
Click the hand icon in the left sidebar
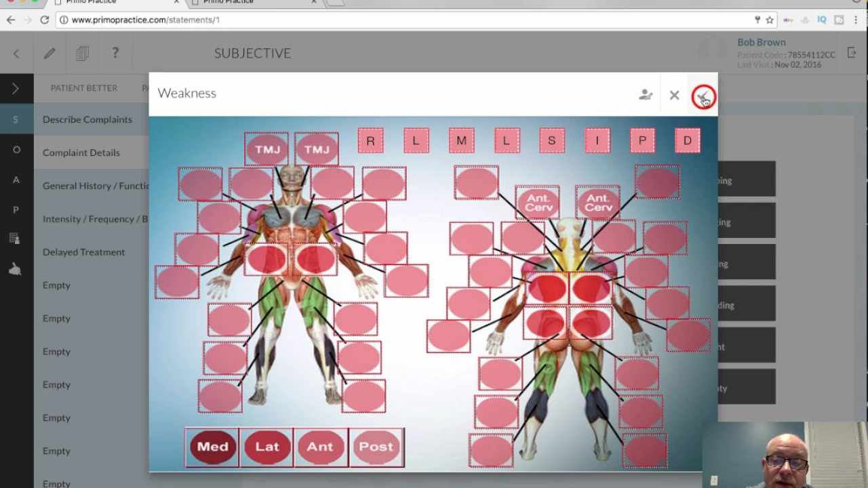coord(15,270)
